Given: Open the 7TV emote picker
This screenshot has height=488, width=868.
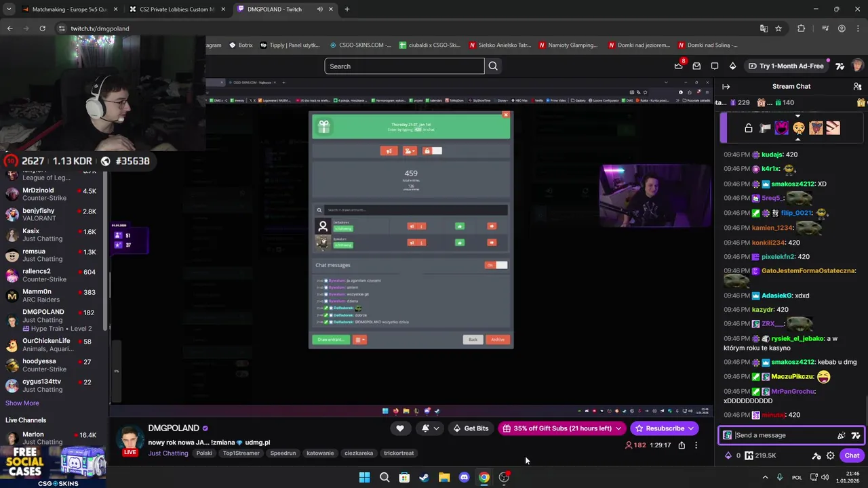Looking at the screenshot, I should [x=856, y=435].
